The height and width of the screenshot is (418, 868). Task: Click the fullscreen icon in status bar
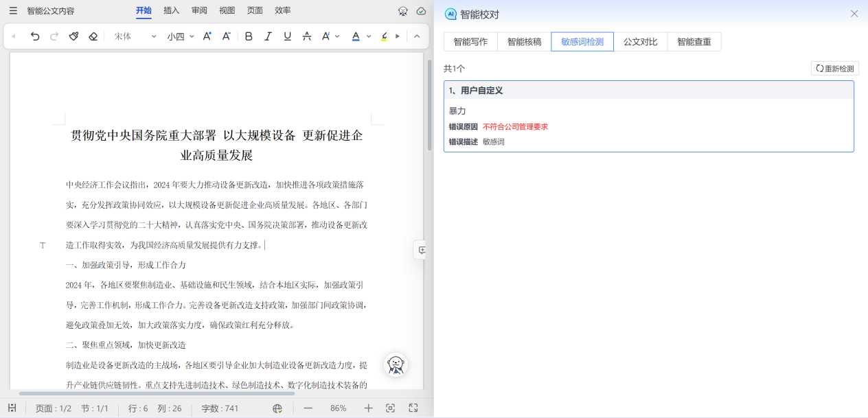click(x=413, y=408)
